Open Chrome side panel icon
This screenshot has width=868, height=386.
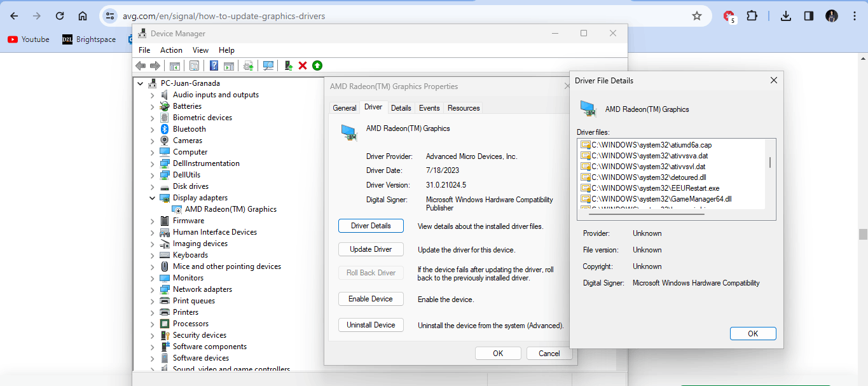pyautogui.click(x=809, y=16)
